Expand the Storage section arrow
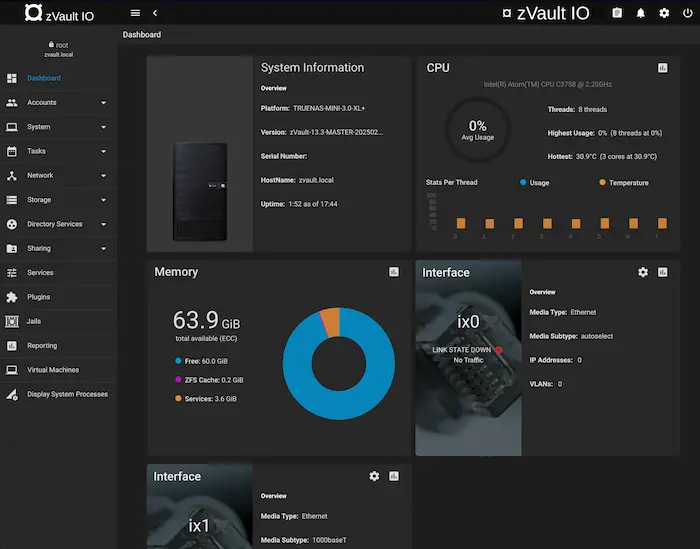Image resolution: width=700 pixels, height=549 pixels. (x=103, y=200)
